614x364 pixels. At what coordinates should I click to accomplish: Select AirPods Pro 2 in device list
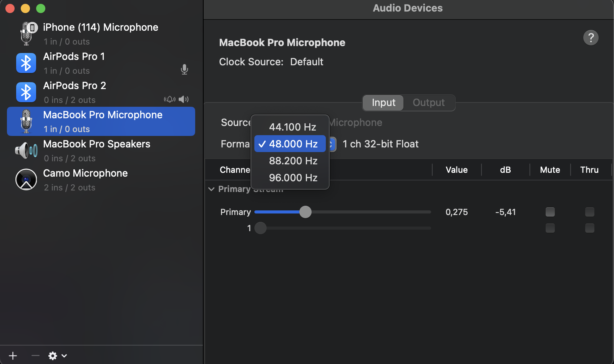(x=101, y=92)
